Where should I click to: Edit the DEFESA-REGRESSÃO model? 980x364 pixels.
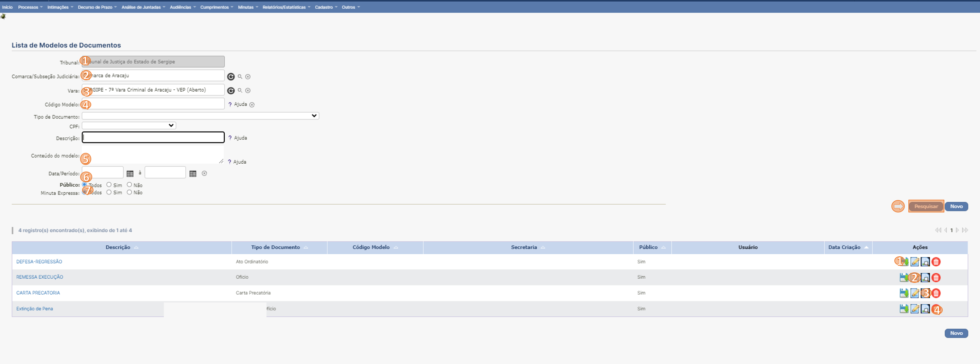click(915, 262)
